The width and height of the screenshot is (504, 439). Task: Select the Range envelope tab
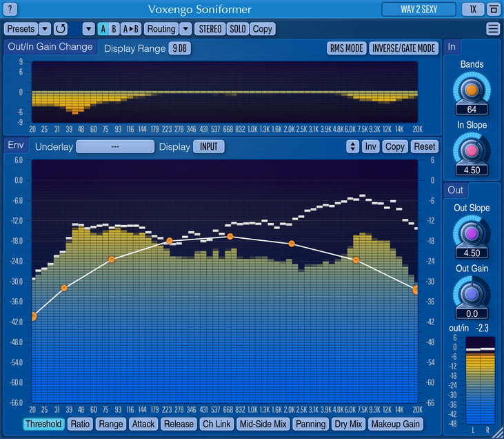[x=111, y=424]
